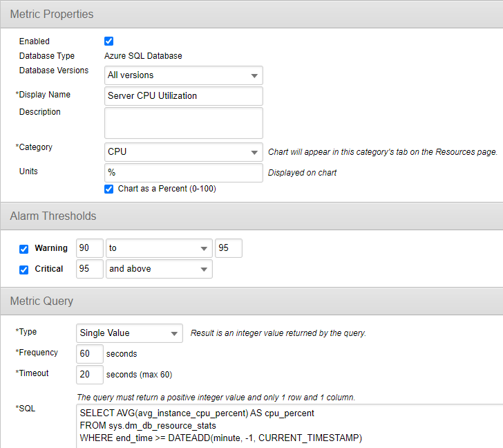The image size is (503, 448).
Task: Open the Critical 'and above' dropdown
Action: coord(159,269)
